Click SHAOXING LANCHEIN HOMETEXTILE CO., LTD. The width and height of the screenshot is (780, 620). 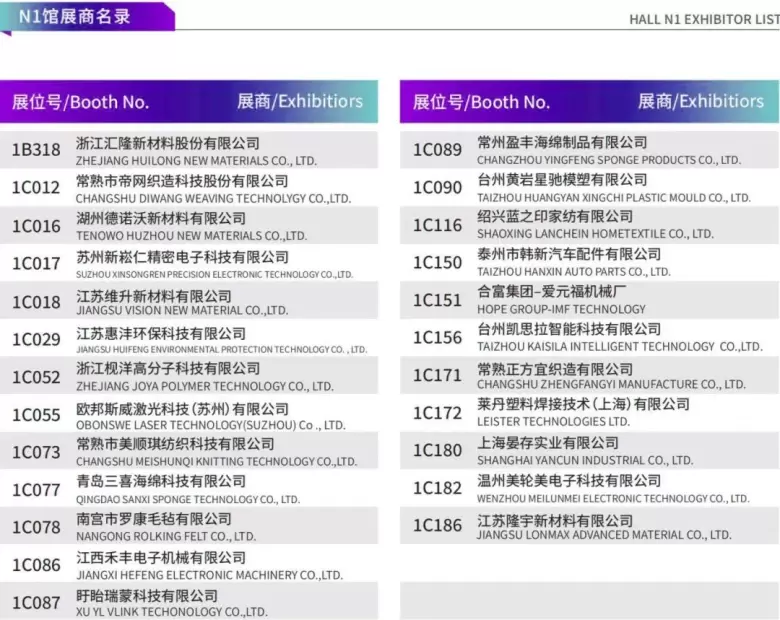[595, 234]
